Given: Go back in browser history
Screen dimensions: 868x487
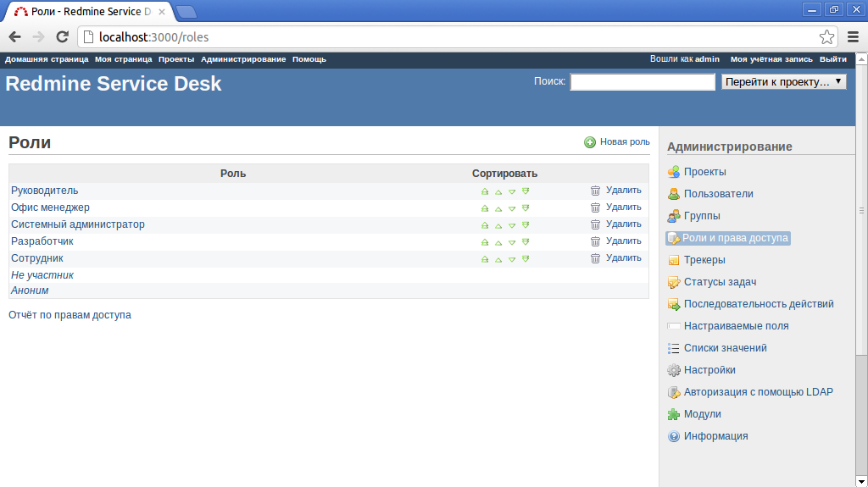Looking at the screenshot, I should [x=15, y=37].
